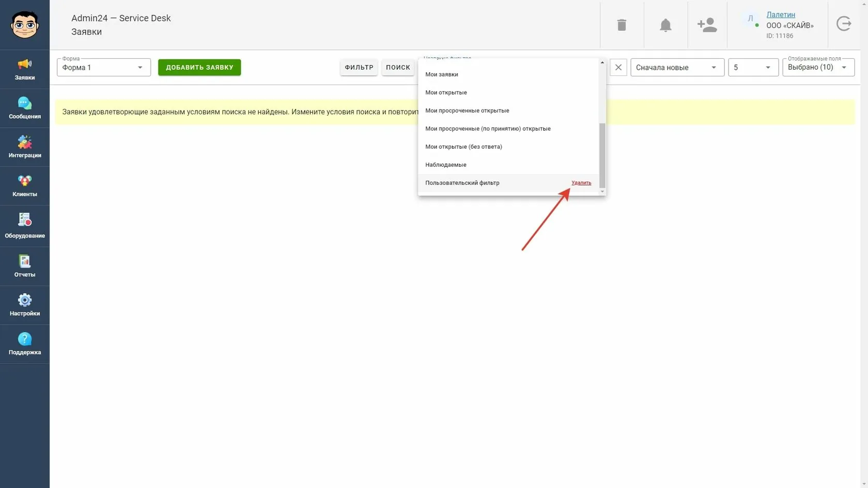Click the ДОБАВИТЬ ЗАЯВКУ button
Viewport: 868px width, 488px height.
tap(199, 67)
